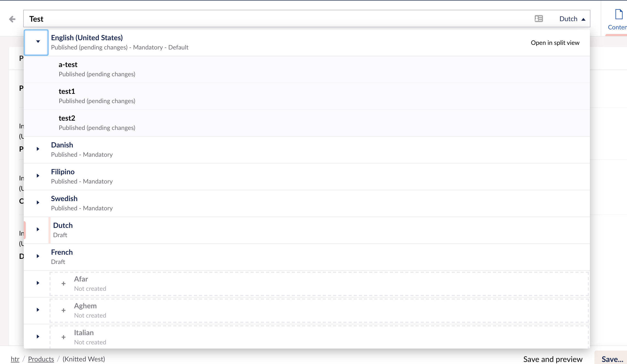Viewport: 627px width, 364px height.
Task: Open the htr breadcrumb link
Action: click(x=15, y=359)
